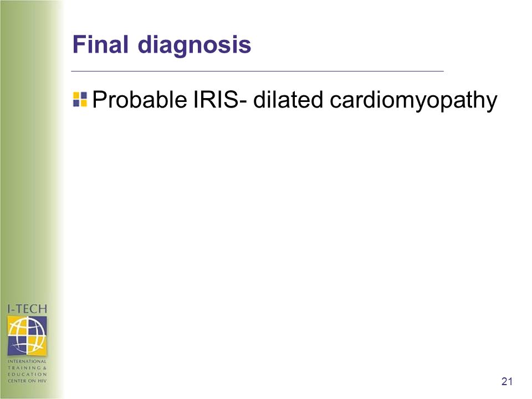Click the 'INTERNATIONAL' logo caption line
The width and height of the screenshot is (532, 399).
(x=27, y=361)
